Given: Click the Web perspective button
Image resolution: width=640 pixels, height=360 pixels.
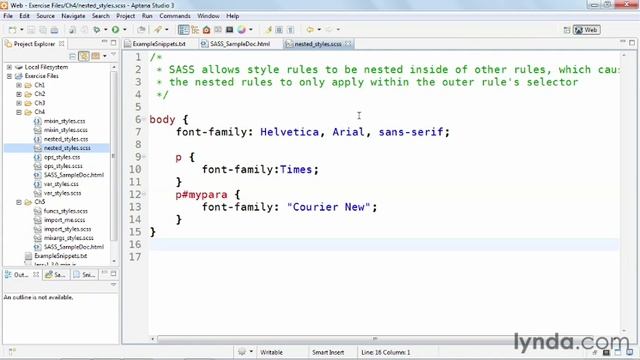Looking at the screenshot, I should [586, 30].
